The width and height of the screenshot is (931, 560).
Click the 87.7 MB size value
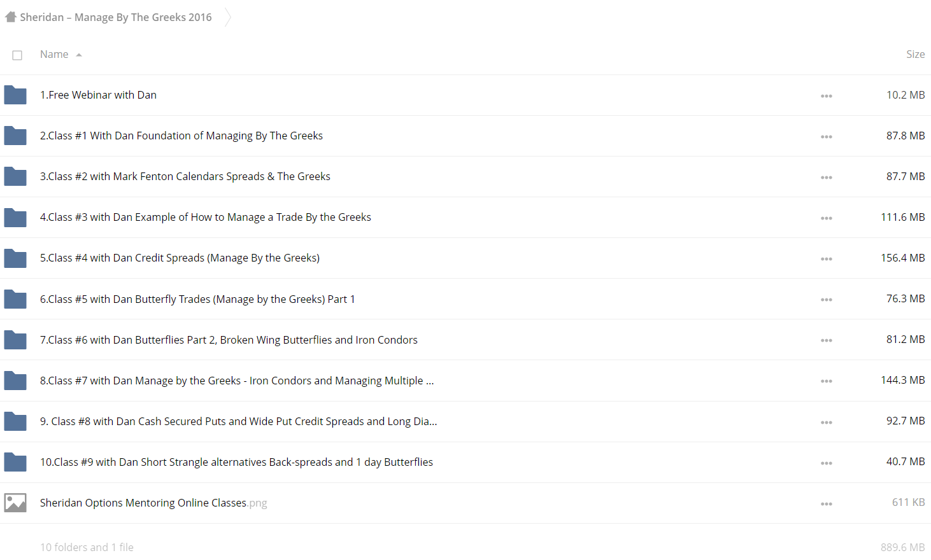pyautogui.click(x=906, y=176)
